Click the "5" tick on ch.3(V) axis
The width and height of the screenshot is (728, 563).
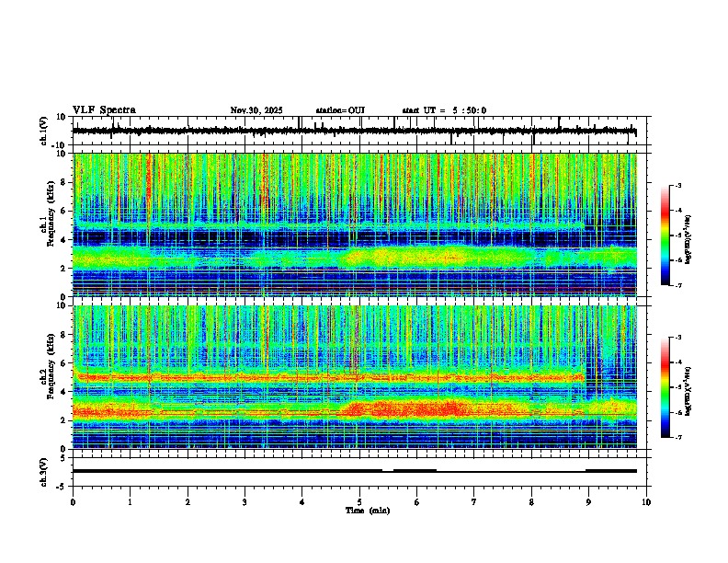(64, 458)
